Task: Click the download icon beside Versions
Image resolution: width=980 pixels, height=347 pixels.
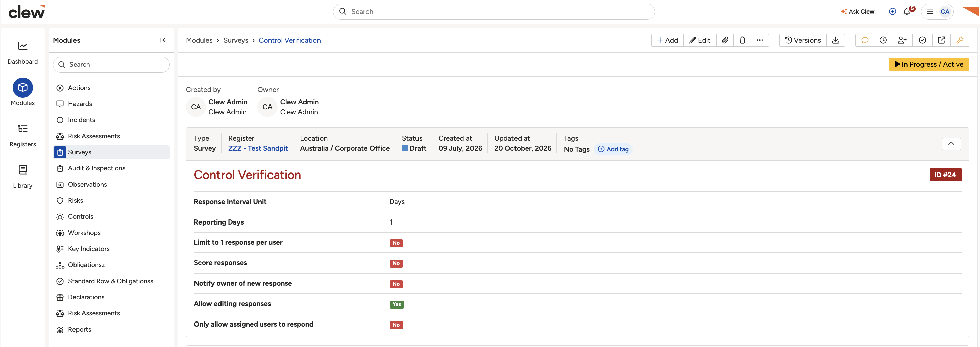Action: coord(835,40)
